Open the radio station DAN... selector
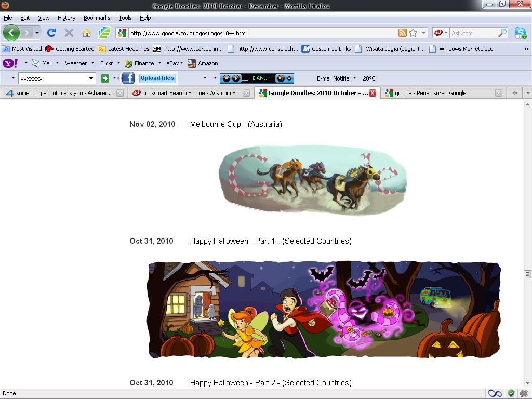Viewport: 532px width, 399px height. pos(258,78)
